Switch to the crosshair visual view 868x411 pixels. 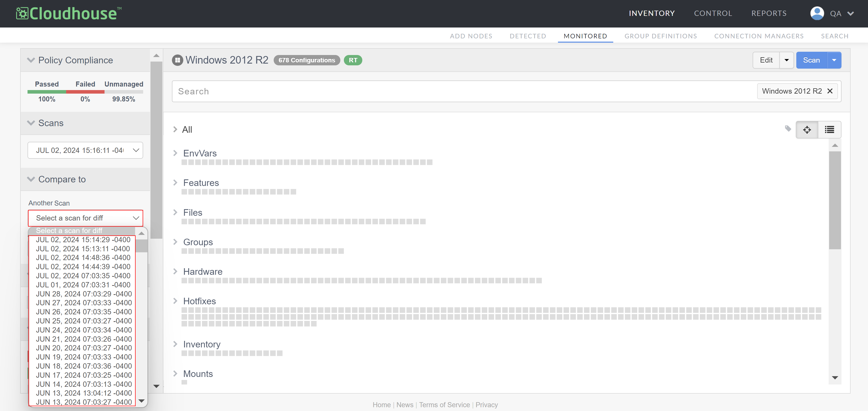807,130
